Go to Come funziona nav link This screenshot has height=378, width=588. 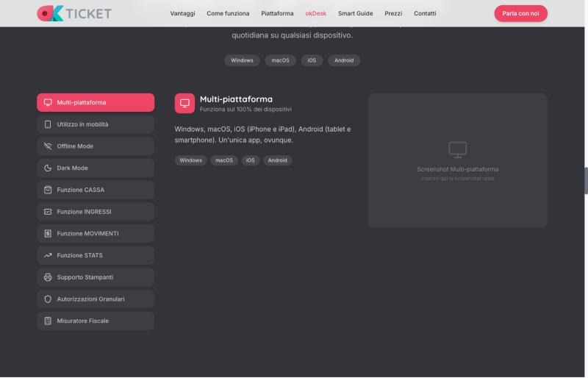pos(228,13)
